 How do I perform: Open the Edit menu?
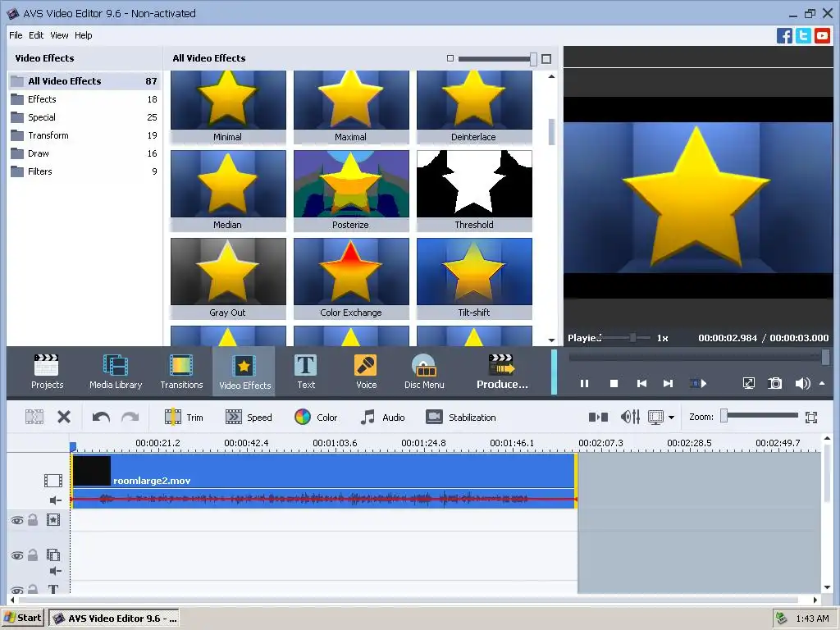click(x=36, y=35)
